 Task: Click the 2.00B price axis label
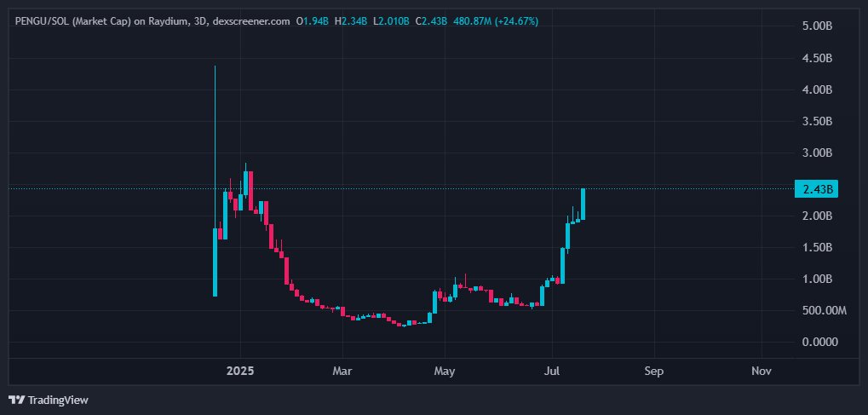click(x=817, y=216)
